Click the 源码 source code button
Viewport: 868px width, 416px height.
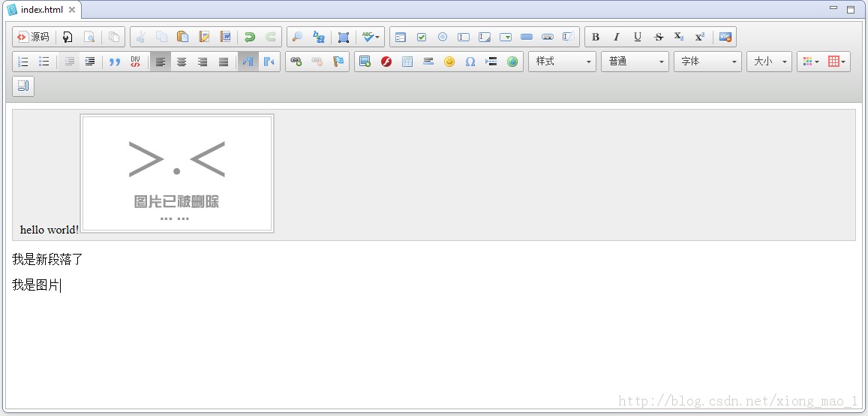tap(33, 37)
